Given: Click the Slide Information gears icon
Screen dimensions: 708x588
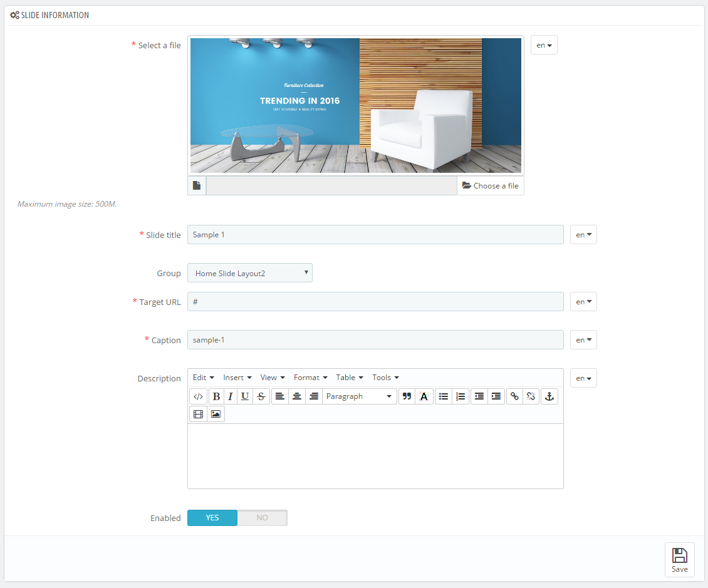Looking at the screenshot, I should (14, 15).
